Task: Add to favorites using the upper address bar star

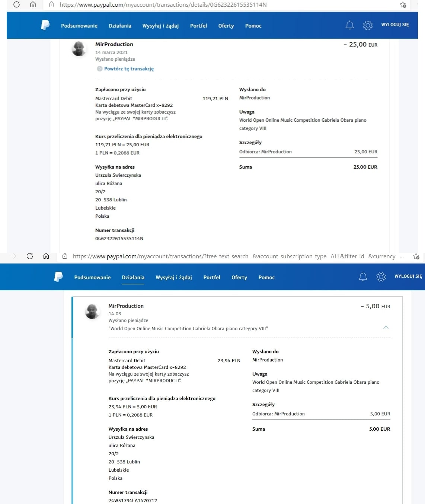Action: pos(403,5)
